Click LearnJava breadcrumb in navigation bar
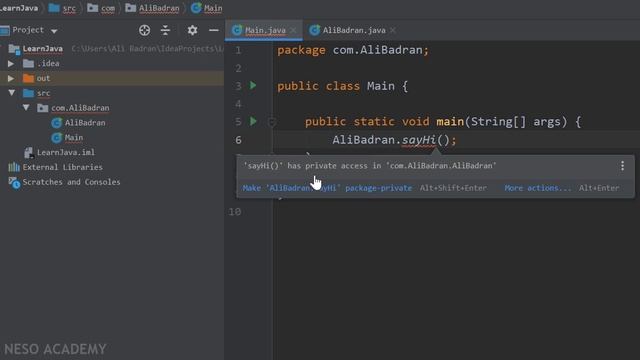Image resolution: width=640 pixels, height=360 pixels. (19, 8)
